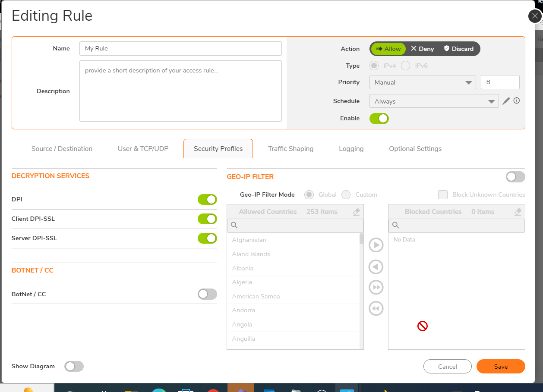Select Aland Islands in Allowed Countries
543x392 pixels.
click(x=293, y=254)
